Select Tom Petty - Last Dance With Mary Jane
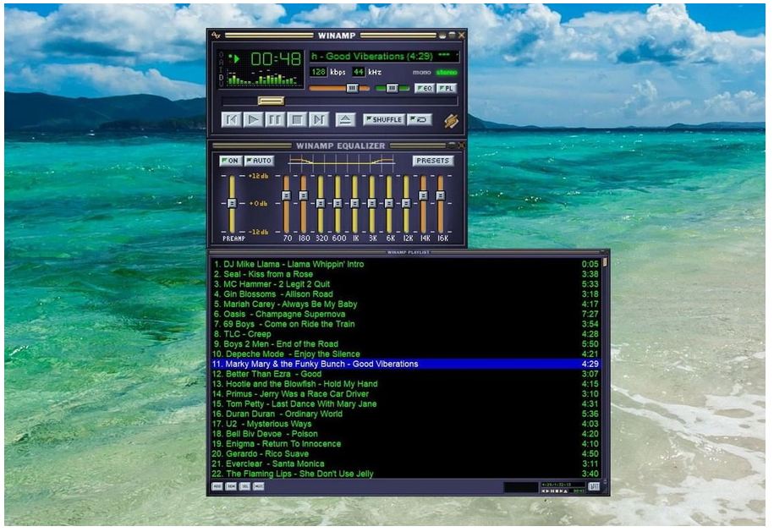This screenshot has height=532, width=774. click(x=405, y=403)
